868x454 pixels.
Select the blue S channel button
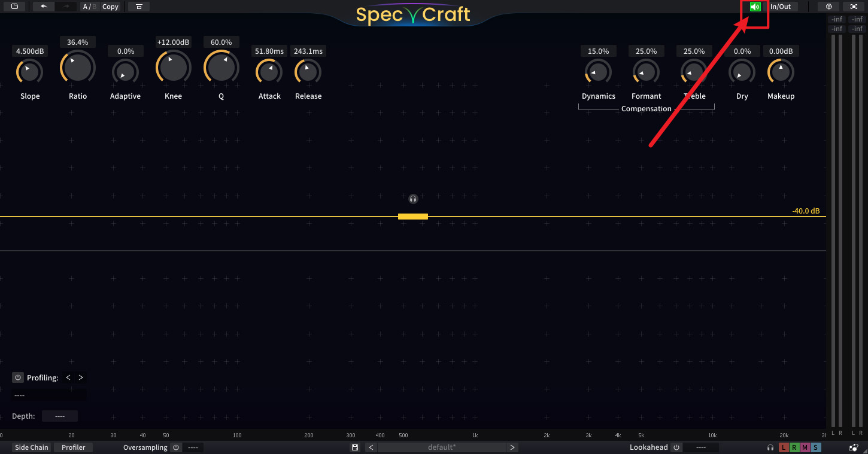tap(816, 447)
